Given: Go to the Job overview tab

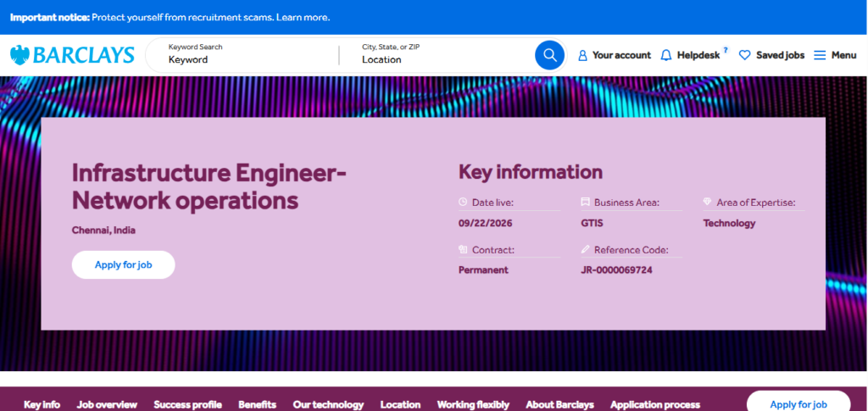Looking at the screenshot, I should [107, 405].
